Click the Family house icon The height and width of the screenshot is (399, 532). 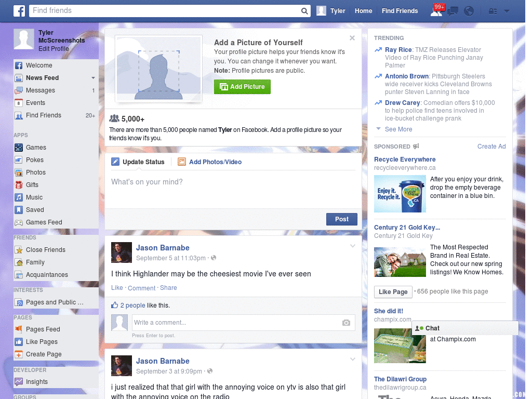(x=19, y=262)
